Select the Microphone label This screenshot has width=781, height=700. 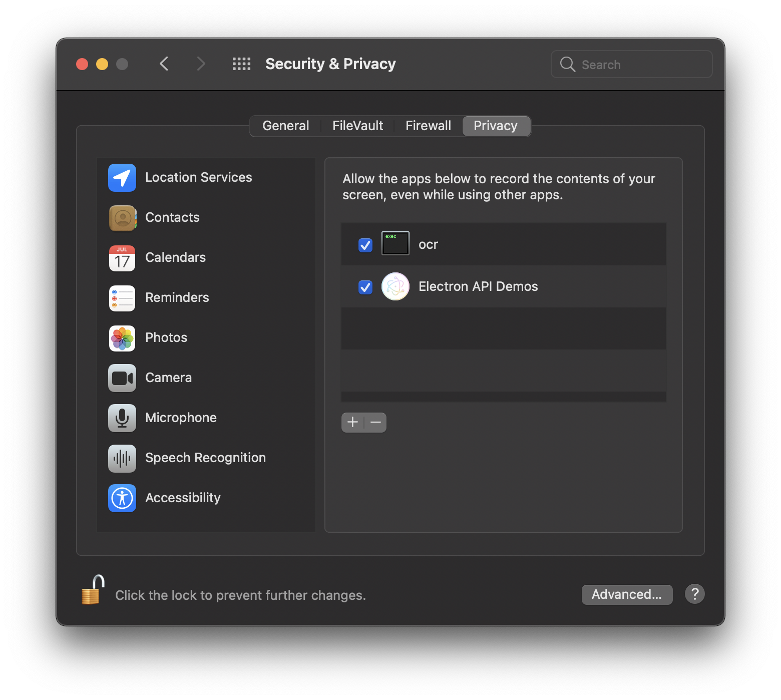(x=181, y=418)
